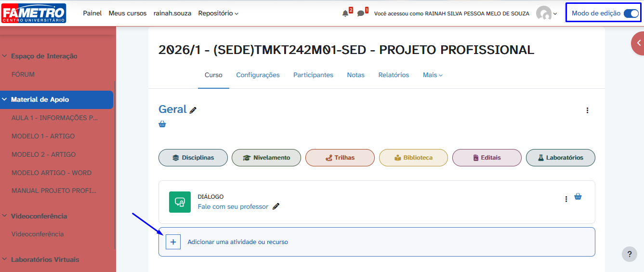Open MANUAL PROJETO PROFI... in sidebar
The width and height of the screenshot is (644, 272).
[54, 190]
